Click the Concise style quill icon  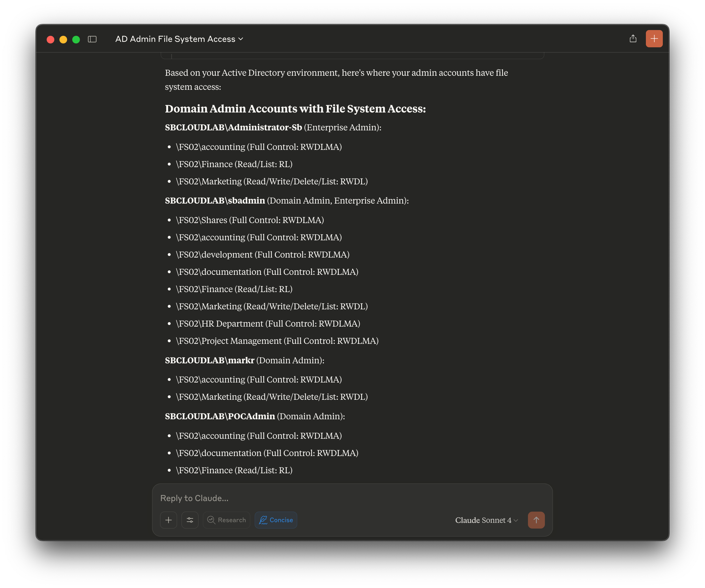point(263,520)
